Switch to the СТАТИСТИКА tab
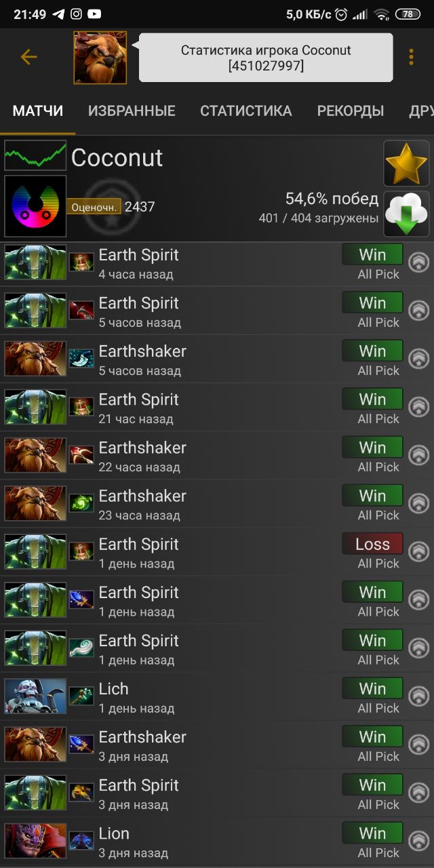Screen dimensions: 434x868 tap(246, 111)
